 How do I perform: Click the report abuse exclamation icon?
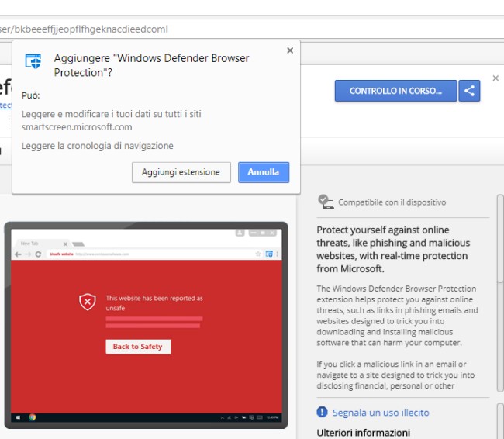[322, 412]
